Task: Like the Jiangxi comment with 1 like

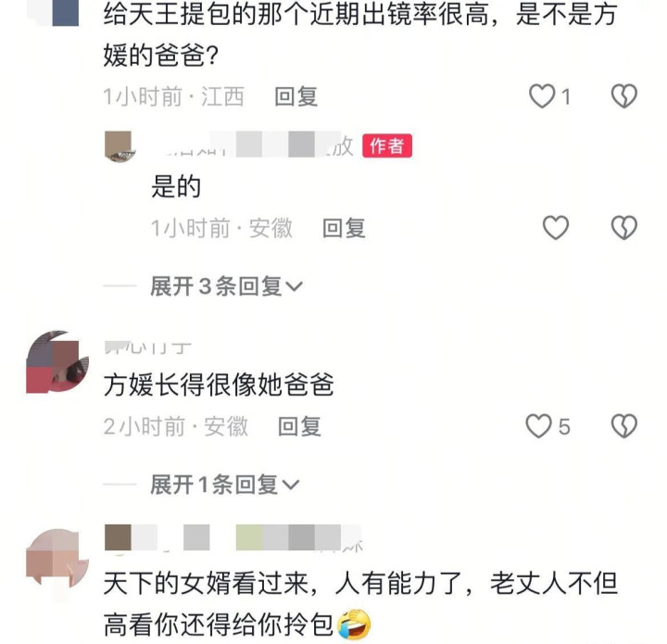Action: pyautogui.click(x=542, y=95)
